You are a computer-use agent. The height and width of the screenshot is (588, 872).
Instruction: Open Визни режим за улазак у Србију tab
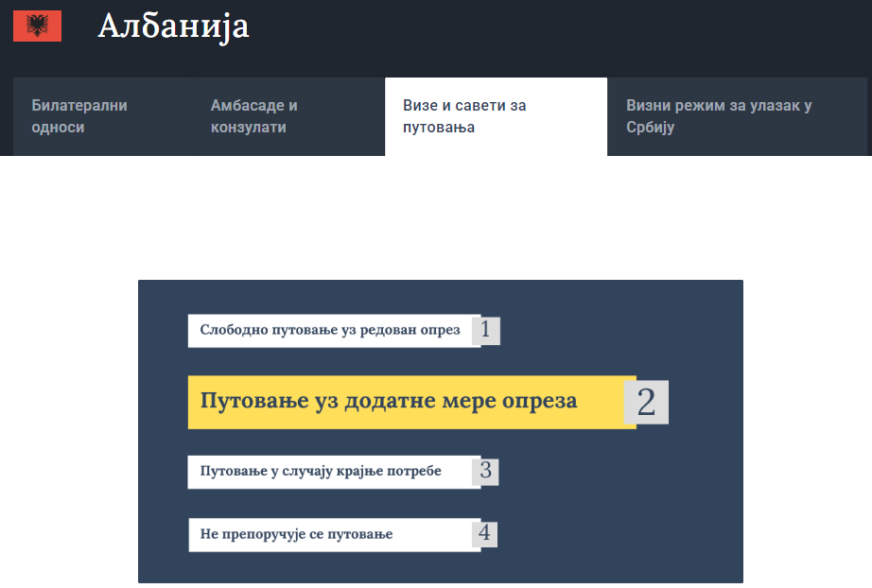click(x=719, y=116)
